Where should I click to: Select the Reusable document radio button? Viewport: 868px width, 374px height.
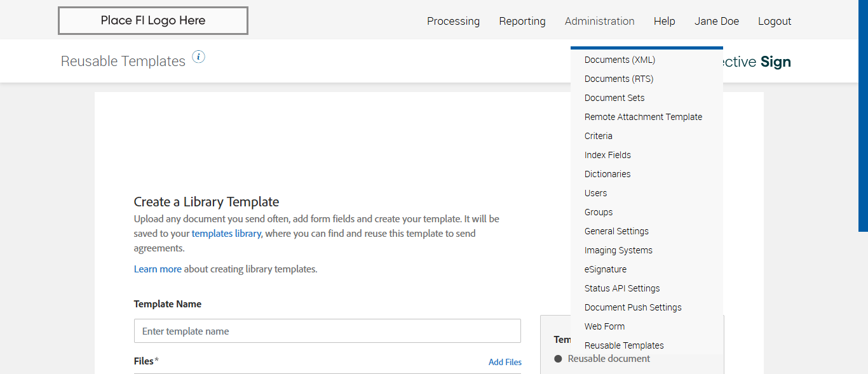tap(559, 359)
